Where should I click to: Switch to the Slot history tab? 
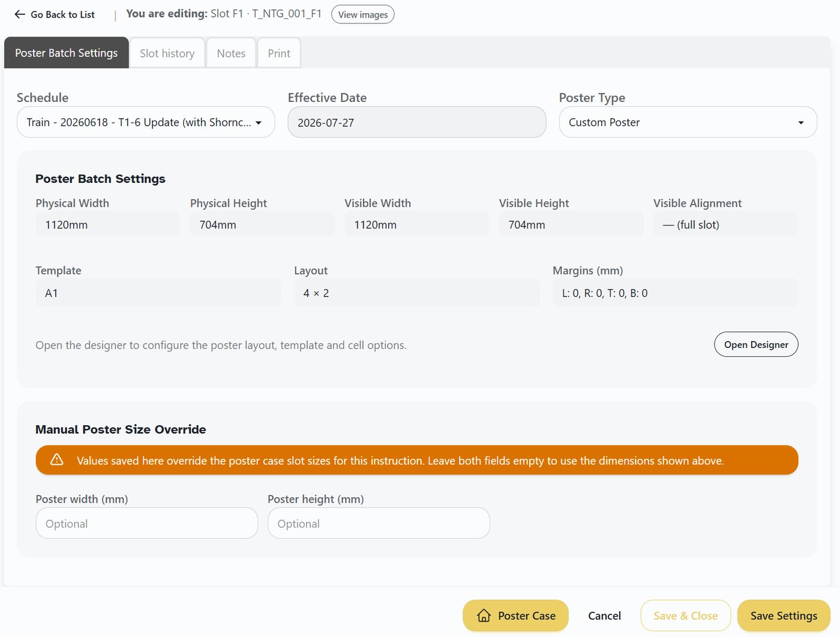coord(167,53)
